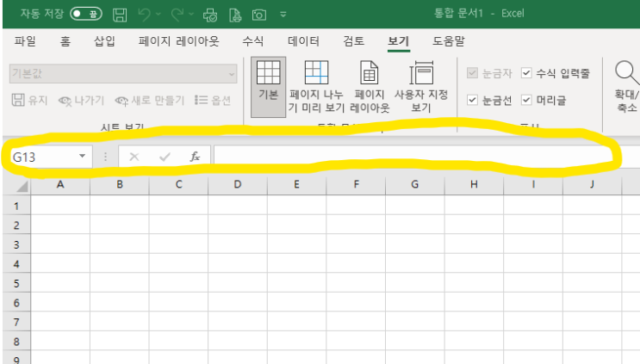Open the 도움말 tab
640x364 pixels.
point(449,41)
